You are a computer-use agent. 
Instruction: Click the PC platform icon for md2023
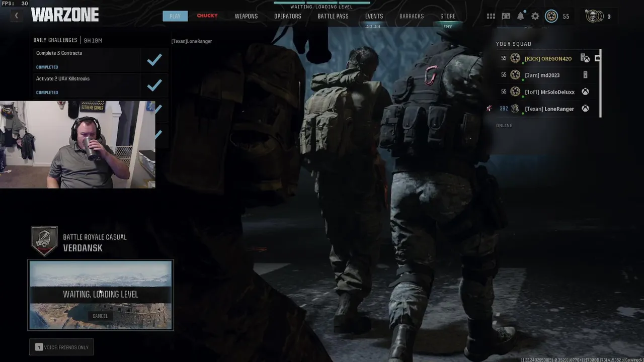point(585,75)
